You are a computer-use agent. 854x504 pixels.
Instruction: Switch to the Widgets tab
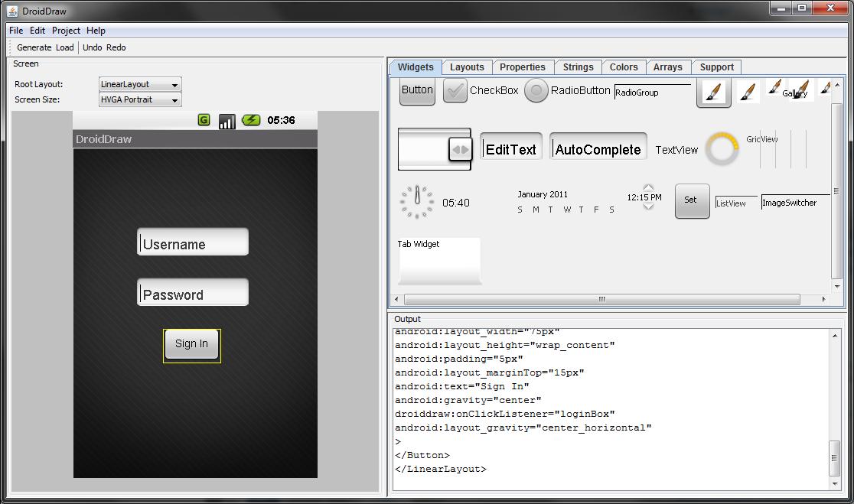tap(416, 67)
